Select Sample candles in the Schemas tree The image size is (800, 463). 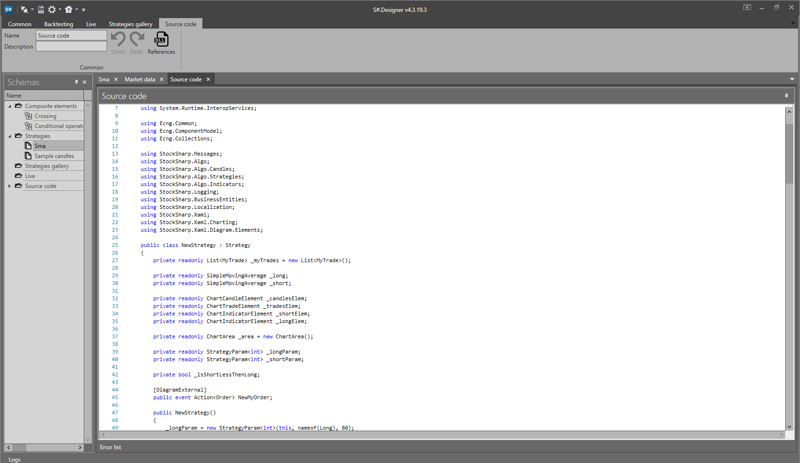[x=54, y=156]
